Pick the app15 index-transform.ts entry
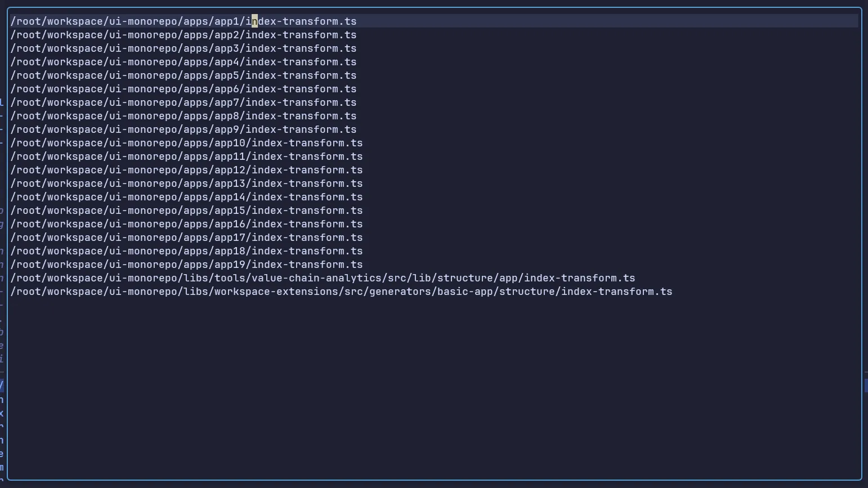Screen dimensions: 868x488 tap(186, 211)
